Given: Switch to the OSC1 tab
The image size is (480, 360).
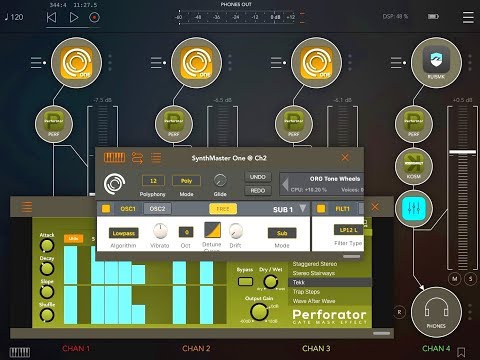Looking at the screenshot, I should click(128, 209).
